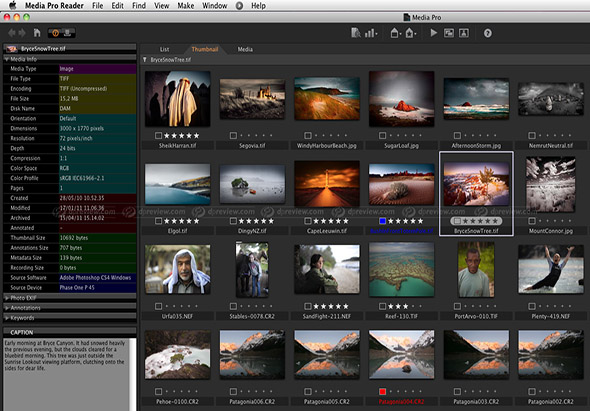
Task: Toggle the label box under Urfa035.NEF
Action: pos(158,306)
